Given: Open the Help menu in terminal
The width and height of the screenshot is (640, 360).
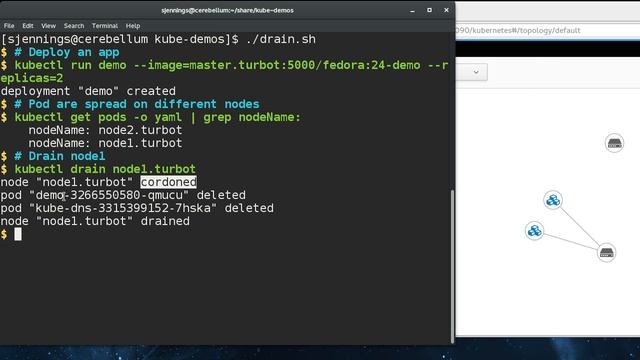Looking at the screenshot, I should click(133, 26).
